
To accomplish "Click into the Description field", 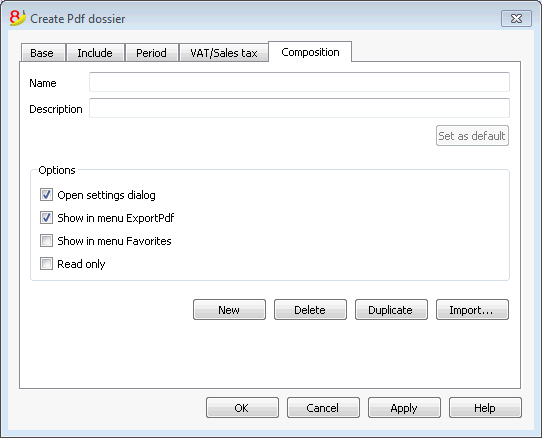I will coord(299,108).
